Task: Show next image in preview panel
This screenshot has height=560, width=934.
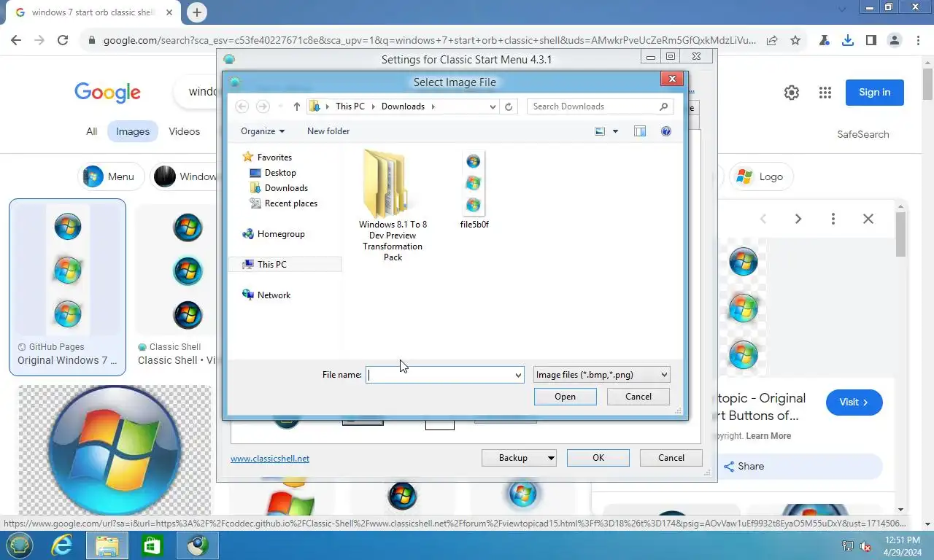Action: 798,219
